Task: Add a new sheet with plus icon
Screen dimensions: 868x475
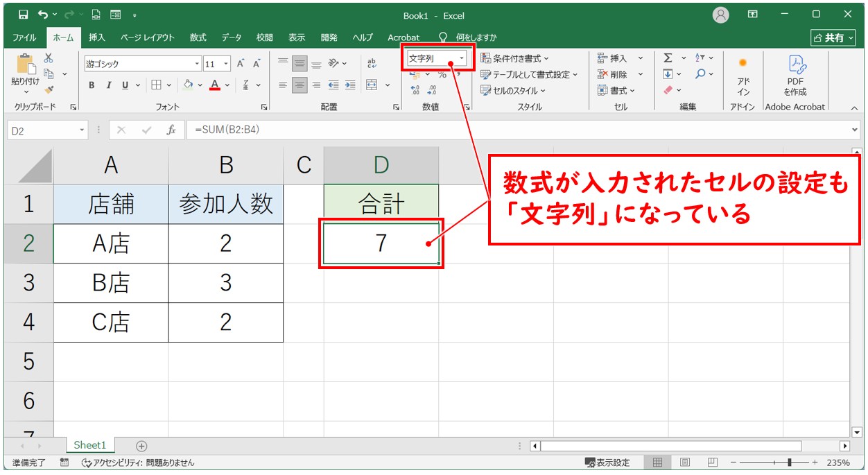Action: (141, 446)
